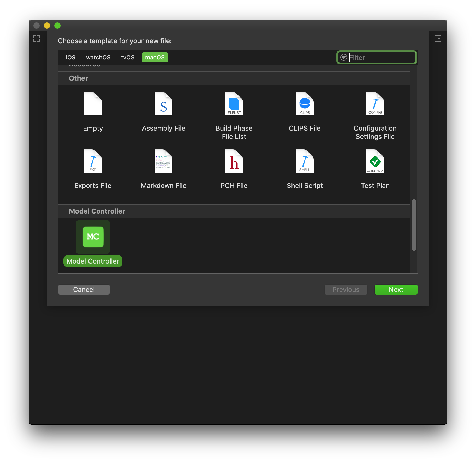Open the filter options icon in search field

344,58
